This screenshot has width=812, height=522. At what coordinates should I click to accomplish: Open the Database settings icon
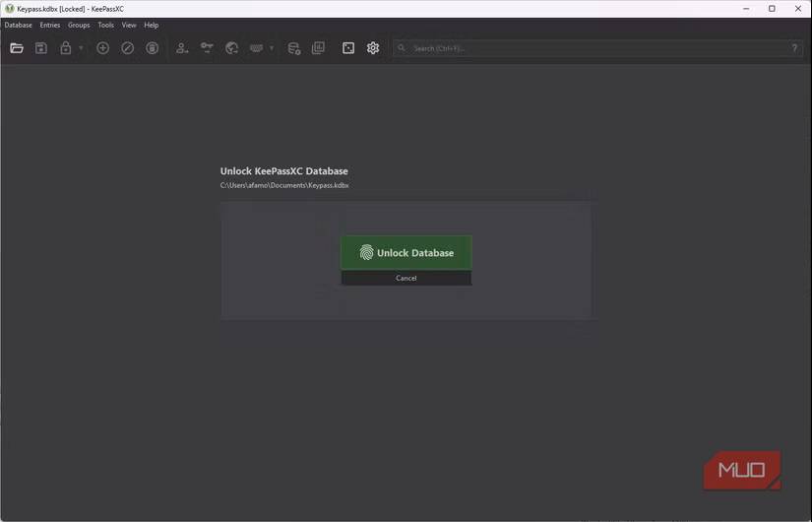[293, 48]
